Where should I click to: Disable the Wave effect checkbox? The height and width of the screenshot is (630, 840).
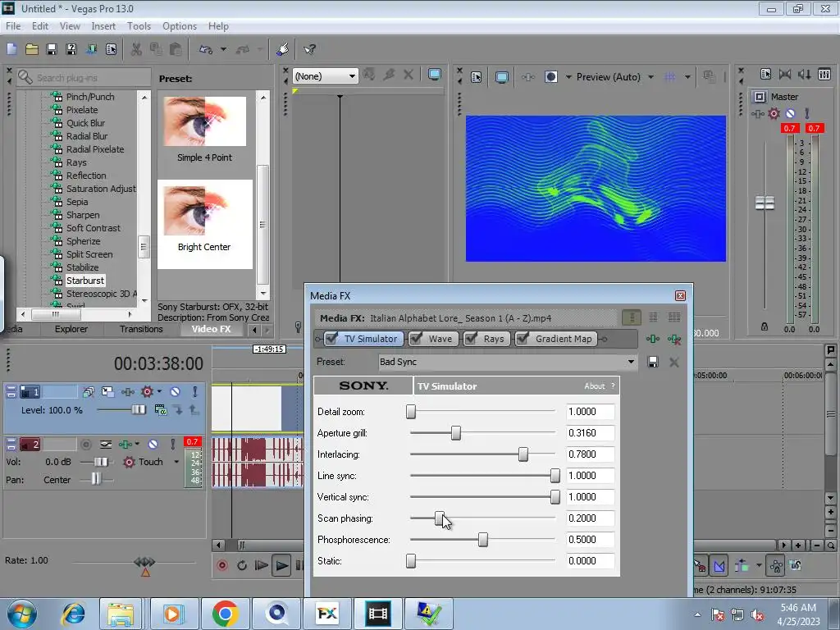[x=416, y=338]
